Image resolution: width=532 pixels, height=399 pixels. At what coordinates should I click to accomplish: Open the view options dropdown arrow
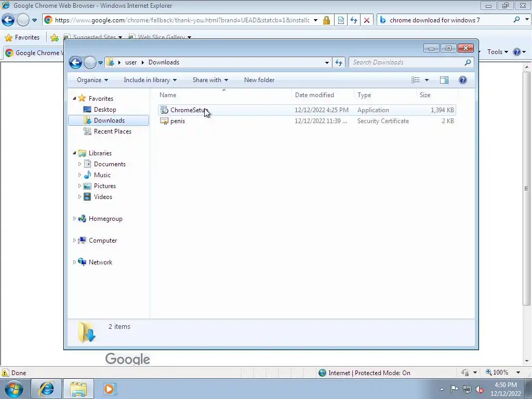click(x=427, y=80)
